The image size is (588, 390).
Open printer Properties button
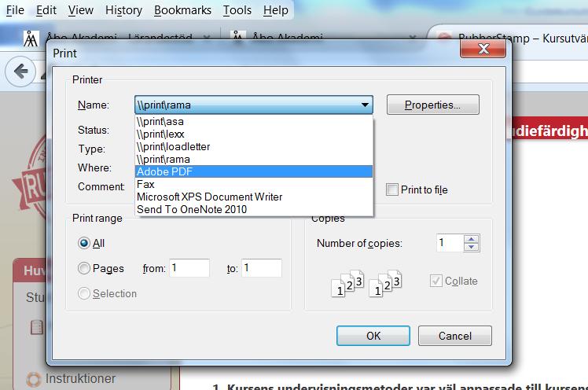pos(433,105)
